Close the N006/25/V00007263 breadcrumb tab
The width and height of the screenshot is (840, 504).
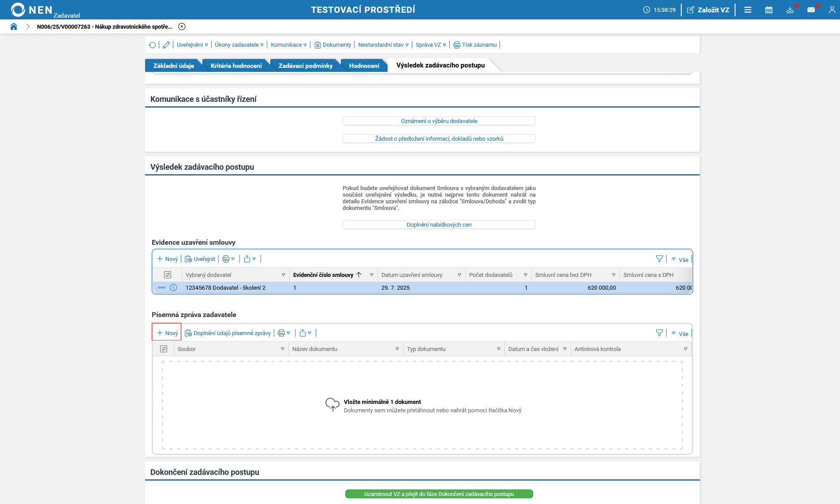click(182, 26)
